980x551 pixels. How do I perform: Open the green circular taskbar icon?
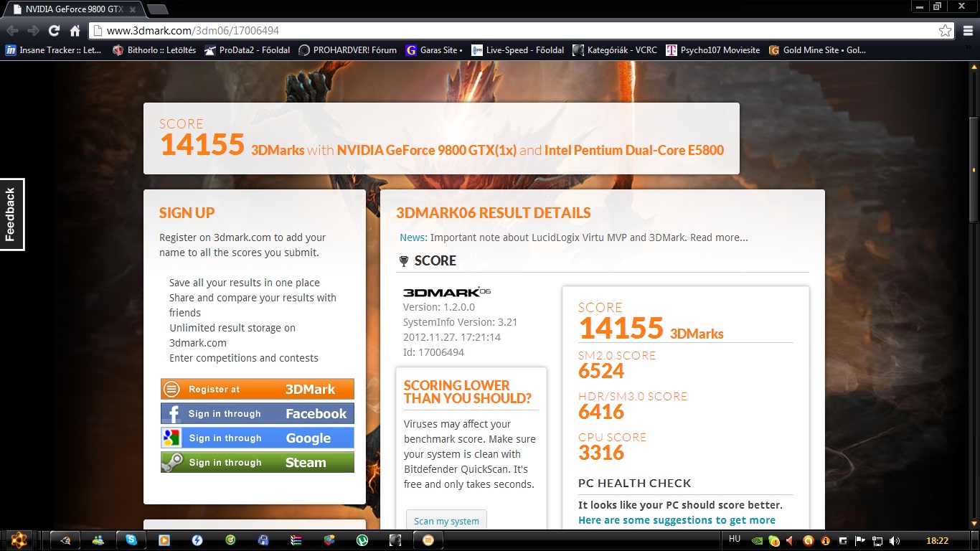pos(230,540)
